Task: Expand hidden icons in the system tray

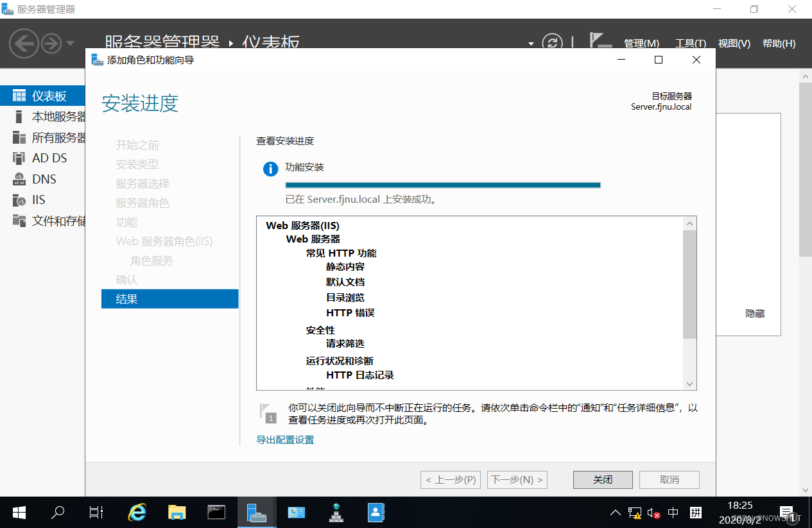Action: pyautogui.click(x=615, y=512)
